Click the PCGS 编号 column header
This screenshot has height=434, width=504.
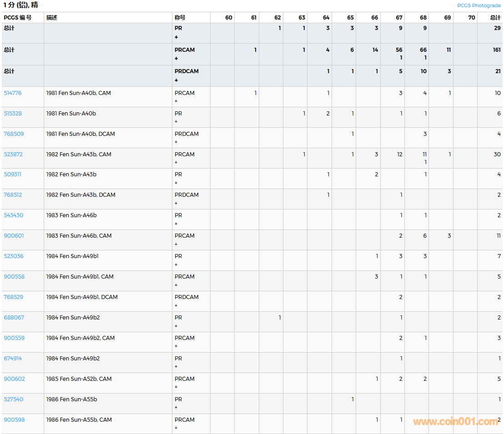click(18, 18)
